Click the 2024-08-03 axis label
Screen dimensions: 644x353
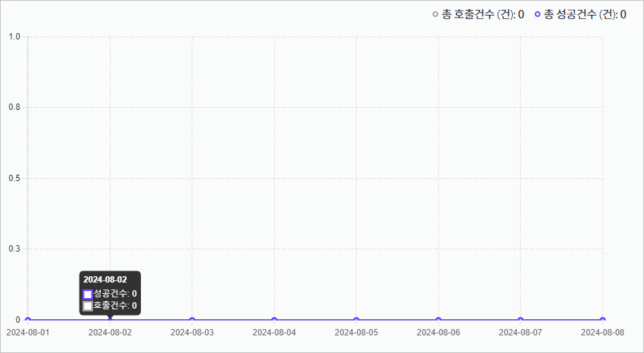[x=192, y=333]
